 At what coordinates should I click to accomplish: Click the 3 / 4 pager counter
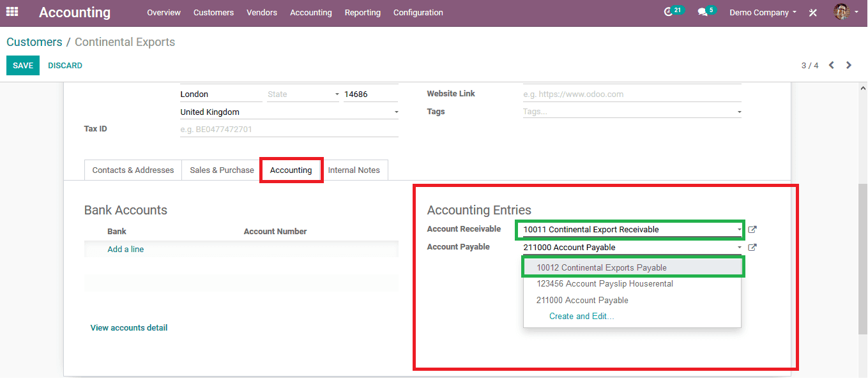coord(810,66)
